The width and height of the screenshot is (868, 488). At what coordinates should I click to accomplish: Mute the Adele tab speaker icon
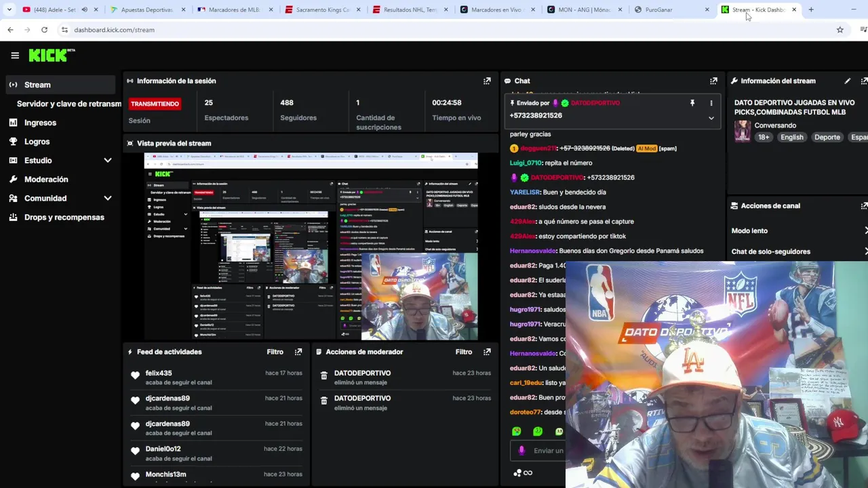[84, 9]
